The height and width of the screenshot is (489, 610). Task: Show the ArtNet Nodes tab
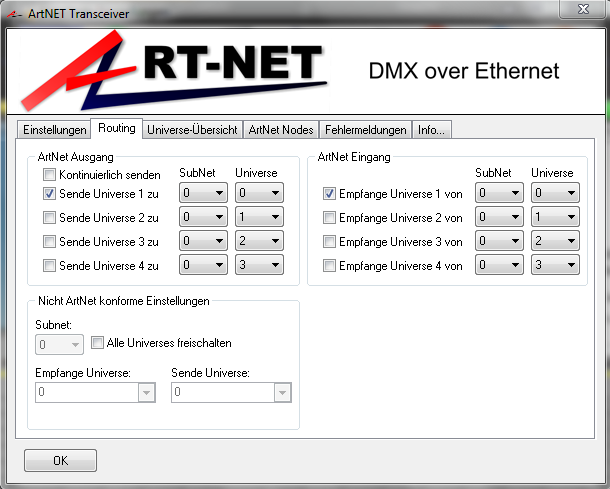pos(281,130)
